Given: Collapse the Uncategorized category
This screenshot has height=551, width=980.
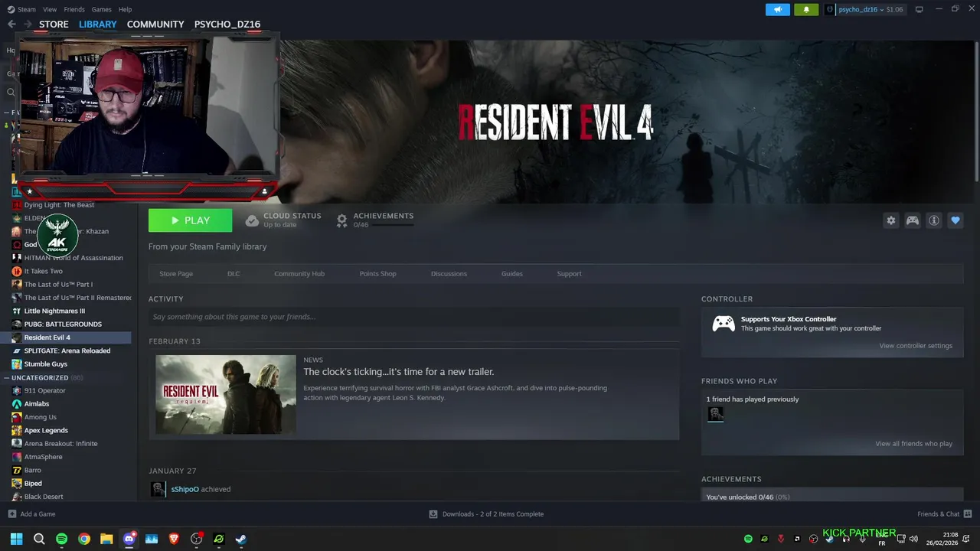Looking at the screenshot, I should (x=6, y=377).
